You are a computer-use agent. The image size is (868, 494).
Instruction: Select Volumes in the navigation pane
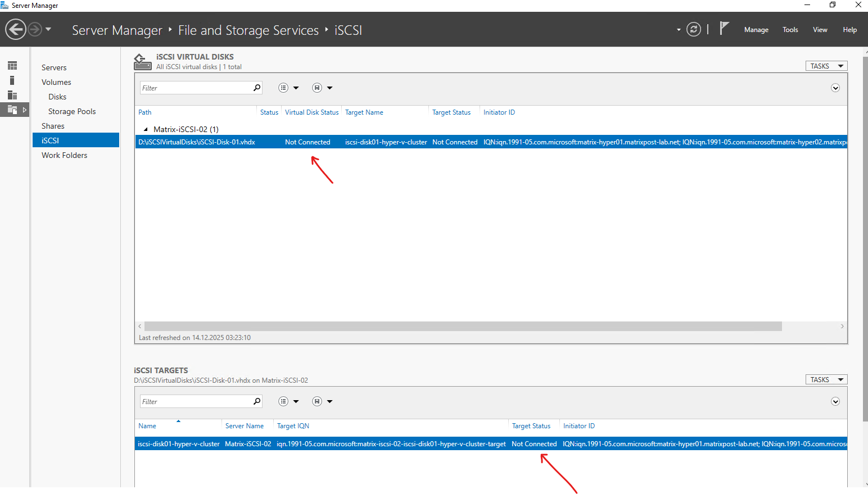[56, 82]
